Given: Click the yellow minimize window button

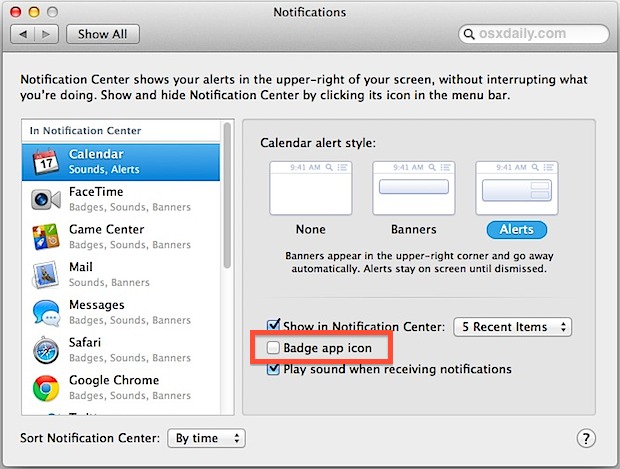Looking at the screenshot, I should point(34,12).
